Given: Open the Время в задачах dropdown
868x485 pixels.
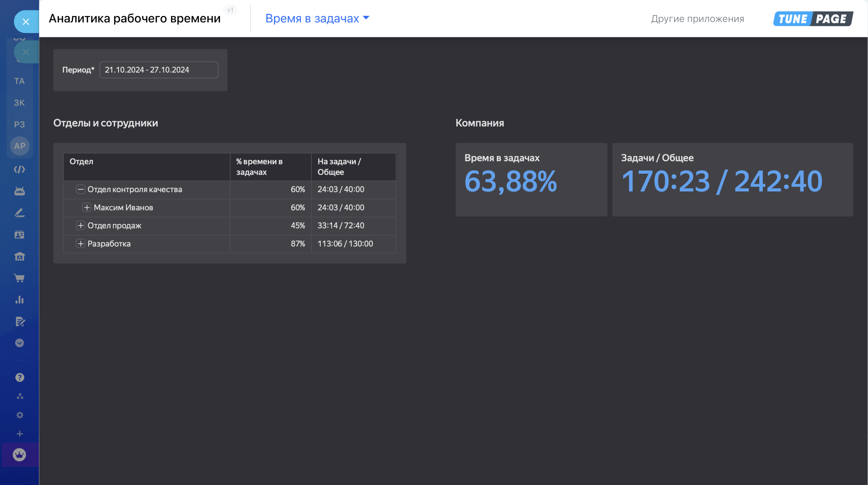Looking at the screenshot, I should click(317, 18).
